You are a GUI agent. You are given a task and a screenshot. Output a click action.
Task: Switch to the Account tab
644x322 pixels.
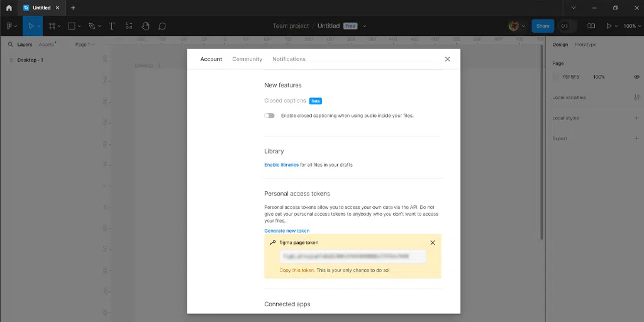tap(211, 59)
